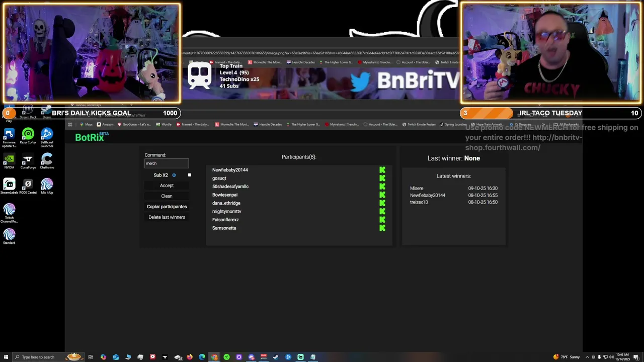Viewport: 644px width, 362px height.
Task: Click the Accept button
Action: tap(167, 186)
